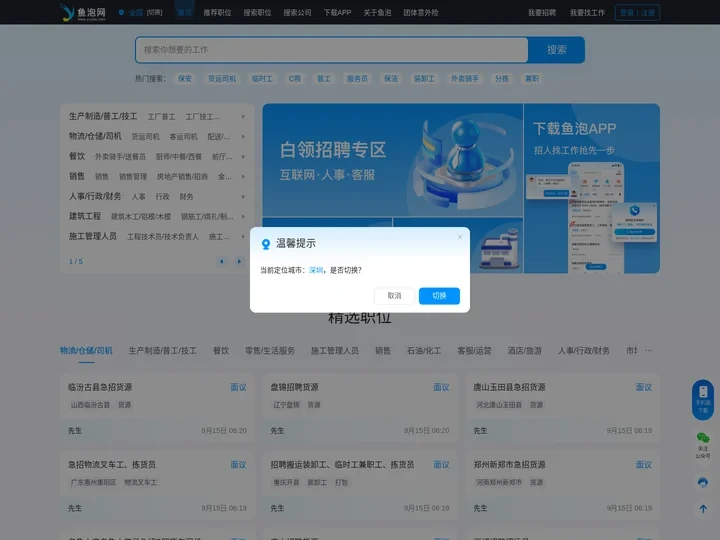Click the back-to-top arrow icon
720x540 pixels.
tap(703, 508)
